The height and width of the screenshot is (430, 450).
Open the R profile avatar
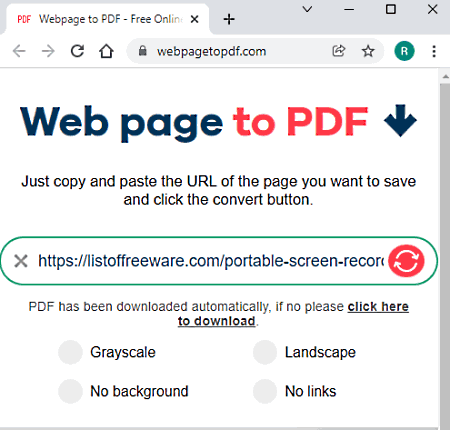tap(404, 51)
